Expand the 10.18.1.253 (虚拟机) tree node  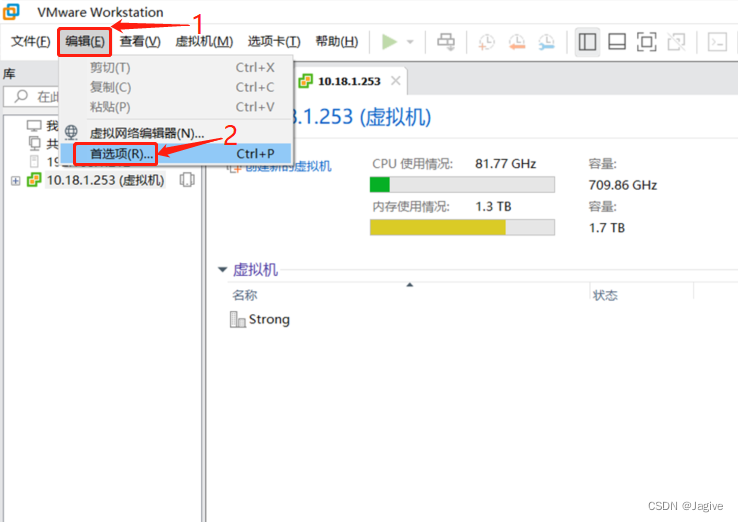16,181
